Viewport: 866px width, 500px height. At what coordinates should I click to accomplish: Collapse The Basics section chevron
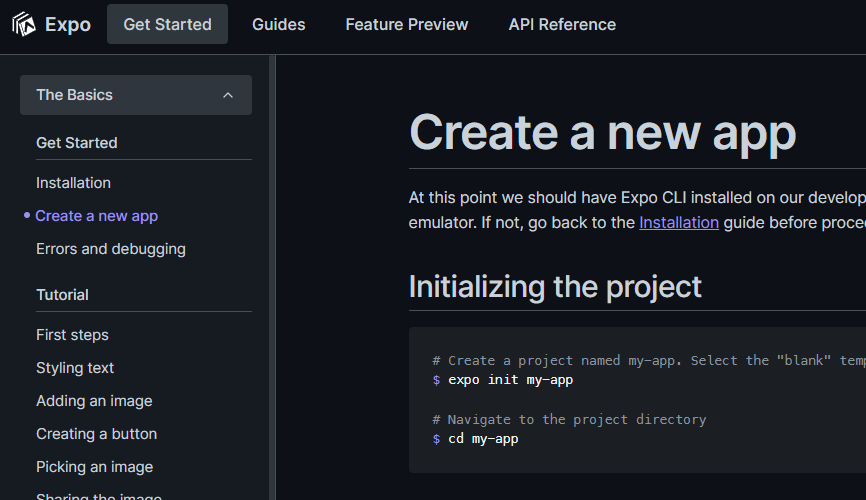[228, 95]
